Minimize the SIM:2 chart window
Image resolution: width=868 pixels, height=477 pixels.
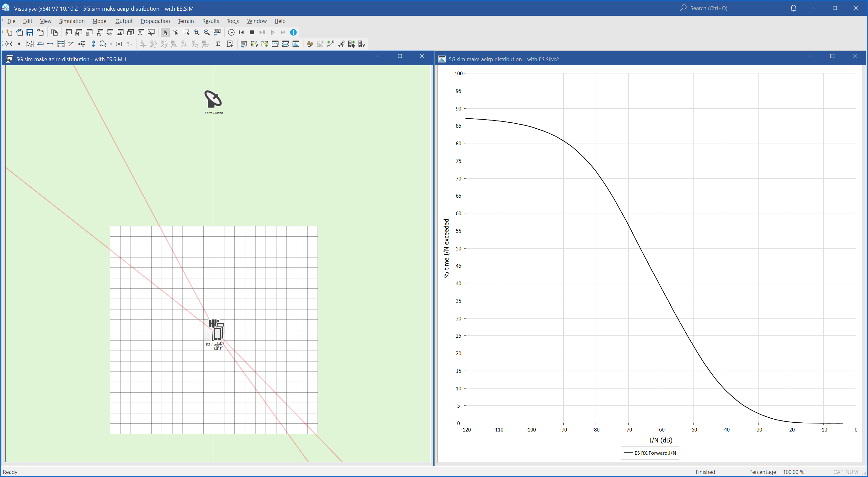click(810, 56)
